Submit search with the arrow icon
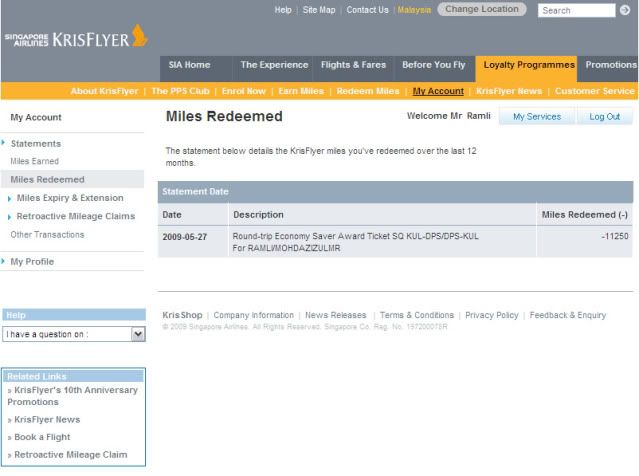Image resolution: width=639 pixels, height=476 pixels. pos(625,10)
